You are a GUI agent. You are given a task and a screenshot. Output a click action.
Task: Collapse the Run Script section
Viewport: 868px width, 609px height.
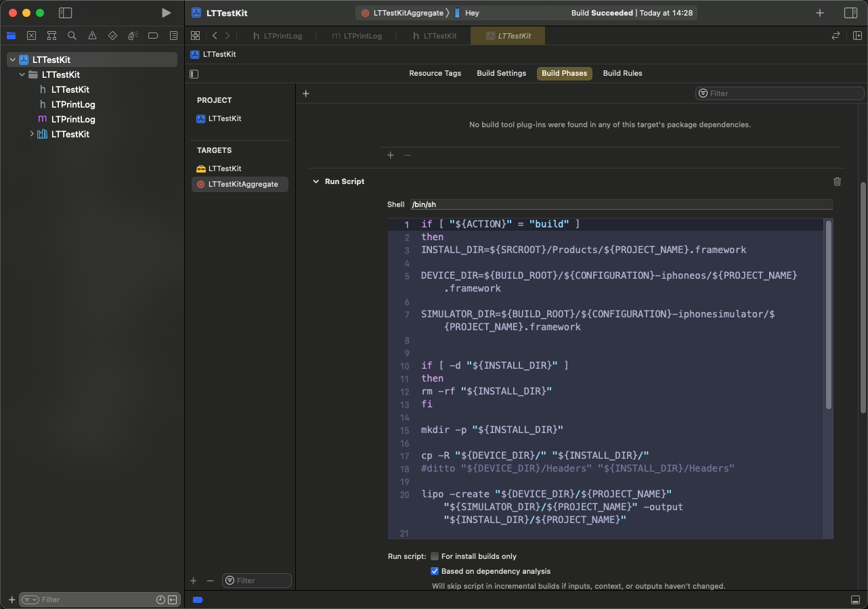coord(316,181)
